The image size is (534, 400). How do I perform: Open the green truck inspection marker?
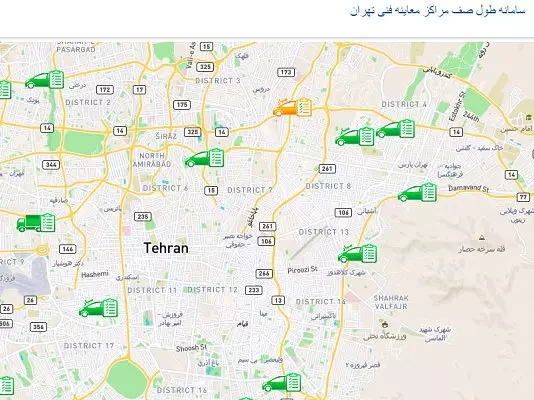36,223
